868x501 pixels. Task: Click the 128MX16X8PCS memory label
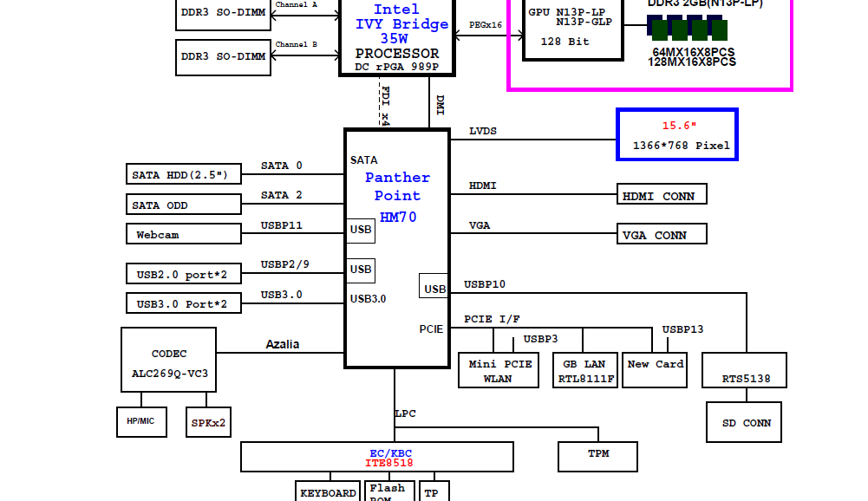(692, 62)
